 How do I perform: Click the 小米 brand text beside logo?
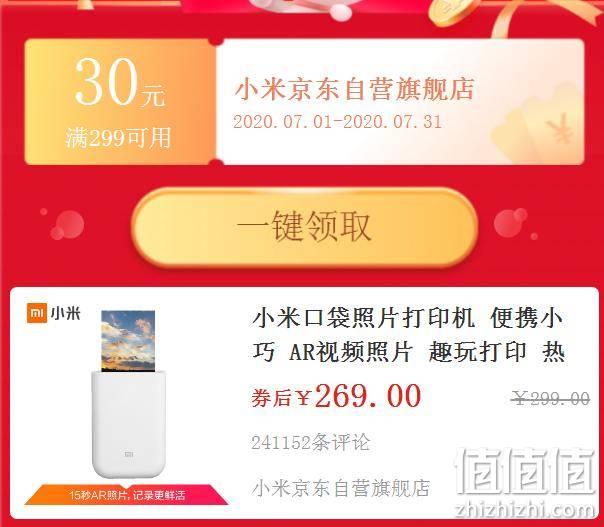[65, 314]
